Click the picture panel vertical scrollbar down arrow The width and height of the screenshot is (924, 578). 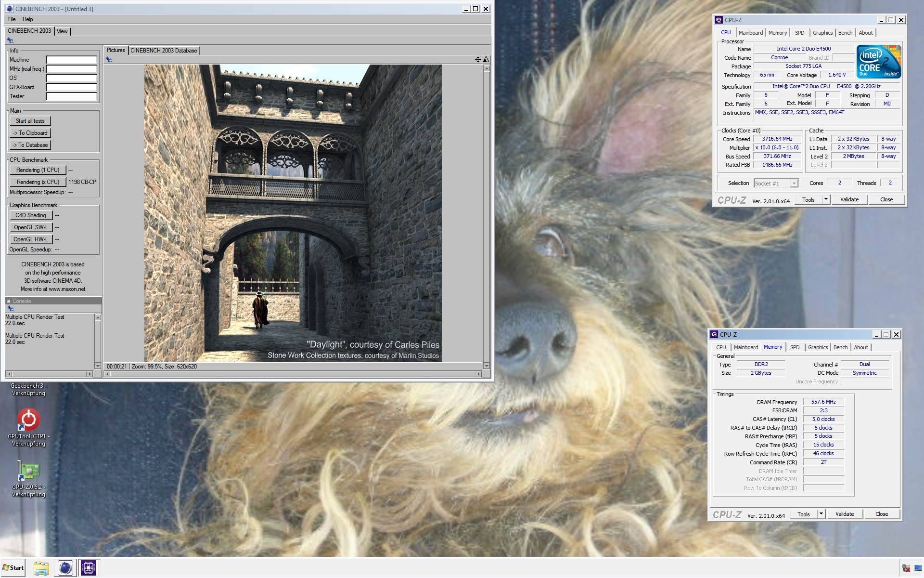[x=487, y=366]
